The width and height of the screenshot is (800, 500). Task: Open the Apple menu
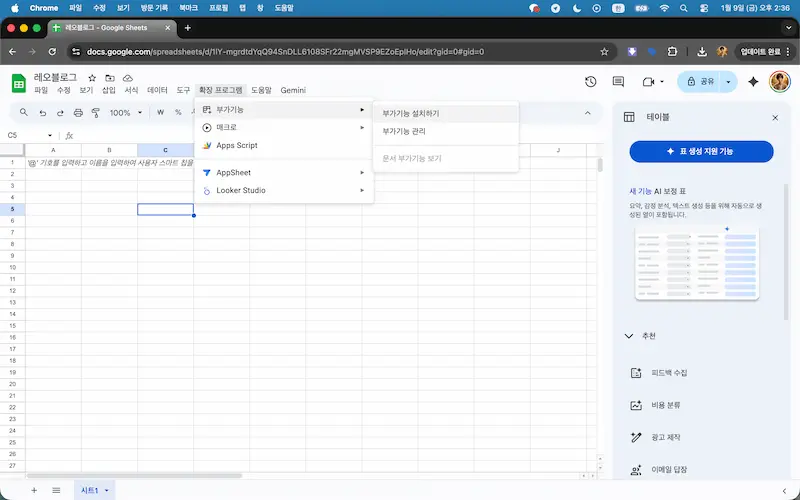14,8
